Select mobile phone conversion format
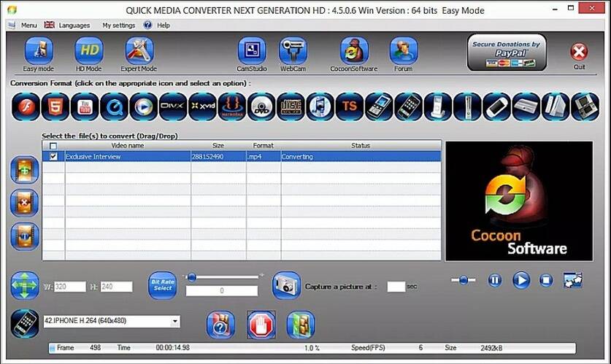 [379, 107]
